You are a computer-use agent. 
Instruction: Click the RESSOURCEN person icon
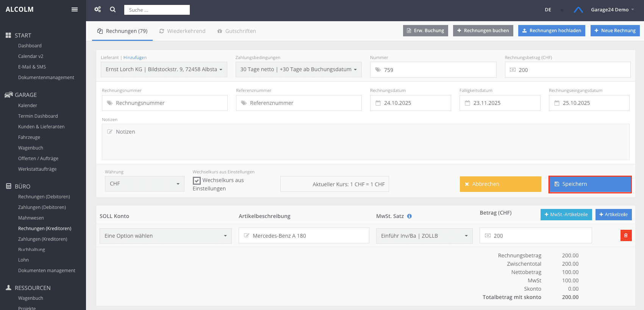pos(8,288)
